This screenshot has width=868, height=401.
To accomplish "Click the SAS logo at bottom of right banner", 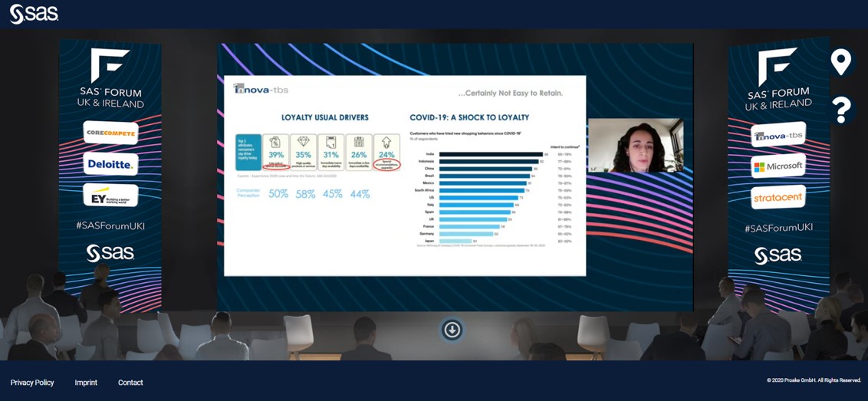I will point(778,255).
